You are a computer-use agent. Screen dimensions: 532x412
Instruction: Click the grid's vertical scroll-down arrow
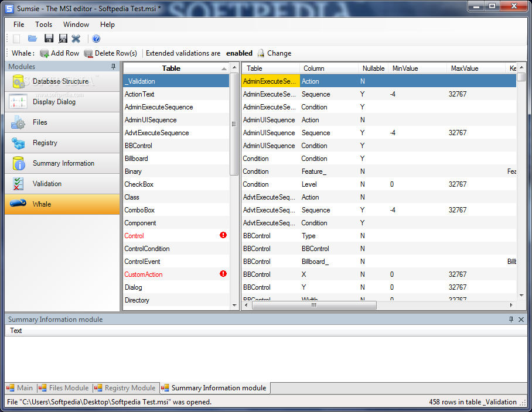coord(521,296)
